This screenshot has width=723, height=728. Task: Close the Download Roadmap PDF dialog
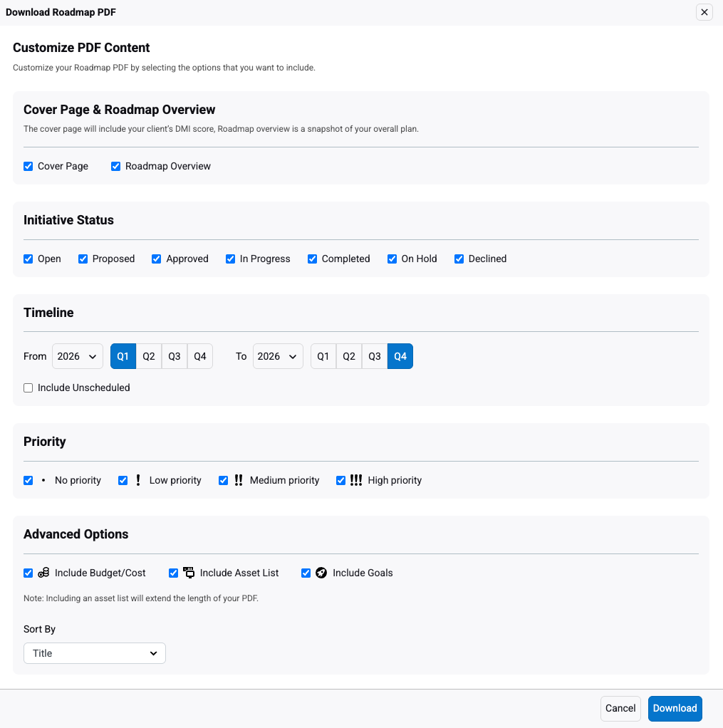[x=704, y=12]
